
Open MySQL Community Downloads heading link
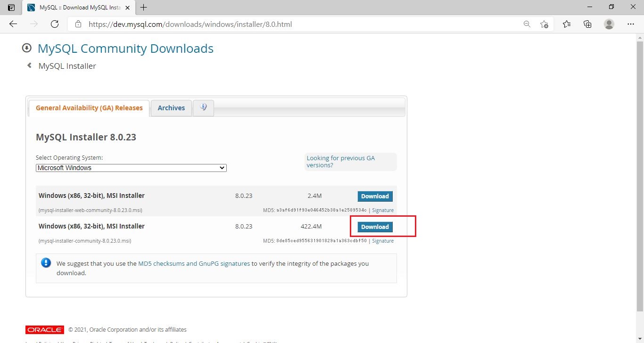[125, 49]
